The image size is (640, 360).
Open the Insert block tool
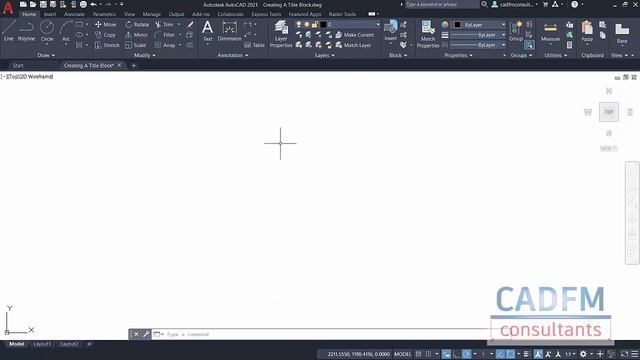coord(391,31)
